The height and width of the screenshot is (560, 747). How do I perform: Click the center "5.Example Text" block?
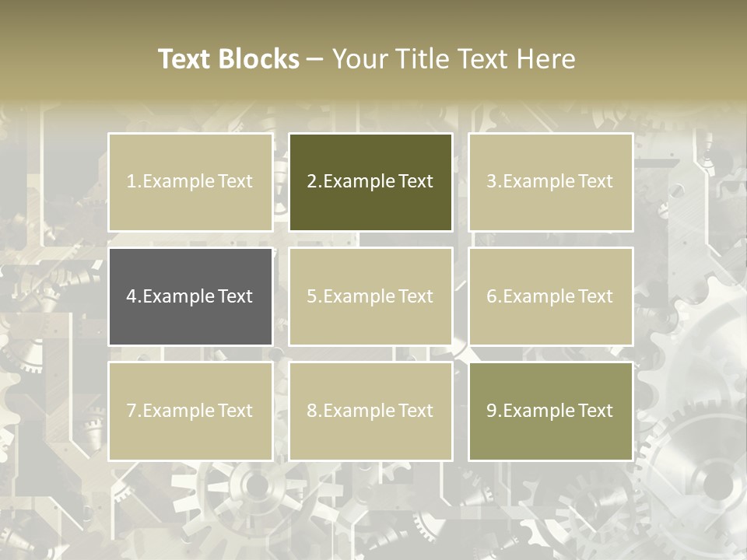[370, 296]
